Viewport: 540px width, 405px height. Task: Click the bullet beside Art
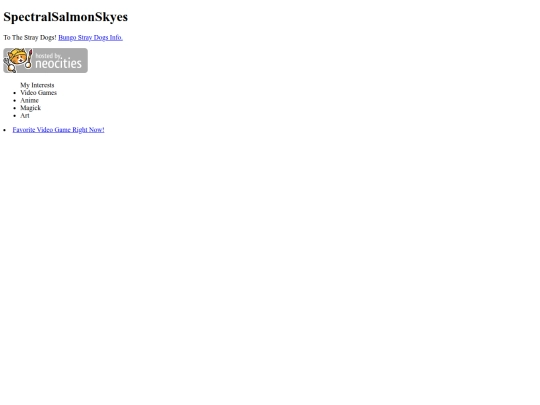point(14,116)
